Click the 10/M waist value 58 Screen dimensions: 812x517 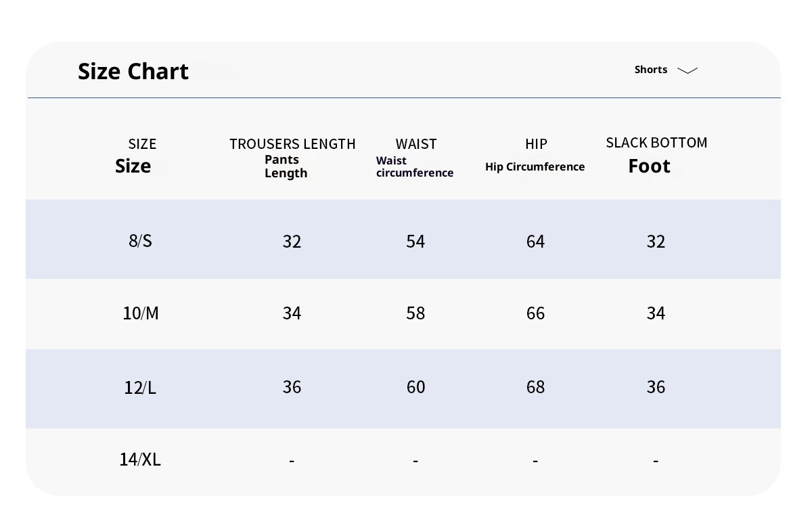click(x=415, y=313)
